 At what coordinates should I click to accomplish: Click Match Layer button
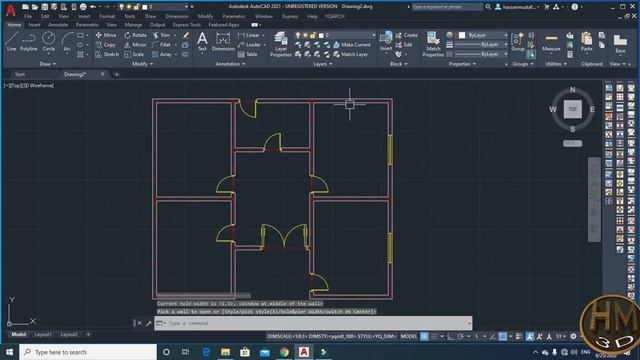coord(351,54)
